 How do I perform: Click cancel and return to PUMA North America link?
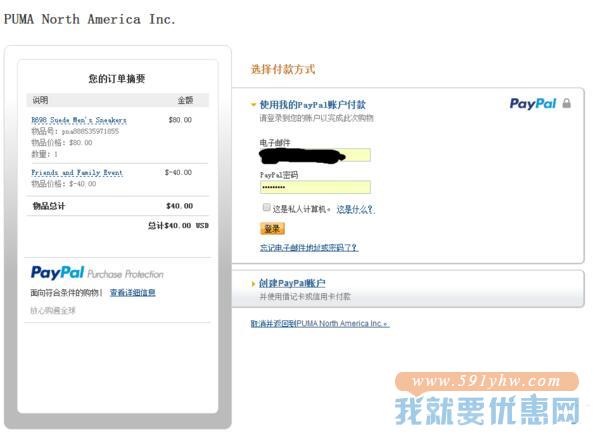coord(319,324)
